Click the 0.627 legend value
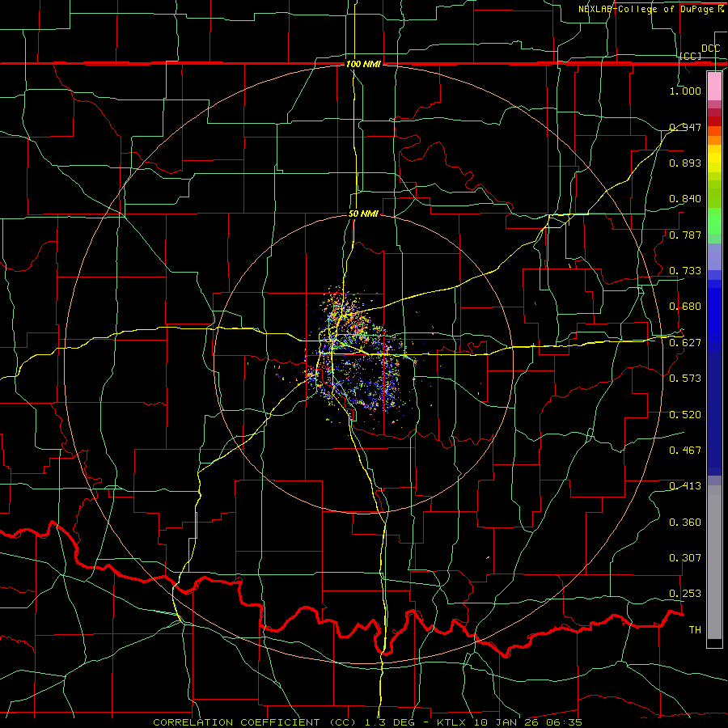The height and width of the screenshot is (728, 728). coord(685,343)
